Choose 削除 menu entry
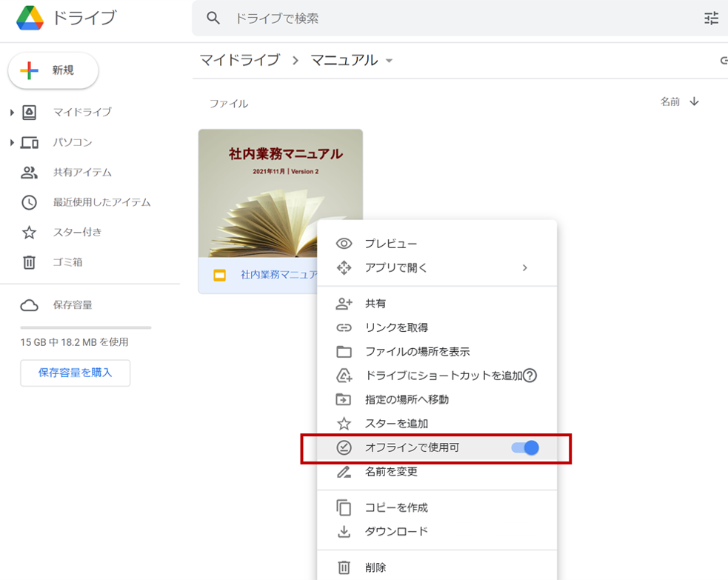Image resolution: width=728 pixels, height=580 pixels. coord(437,567)
